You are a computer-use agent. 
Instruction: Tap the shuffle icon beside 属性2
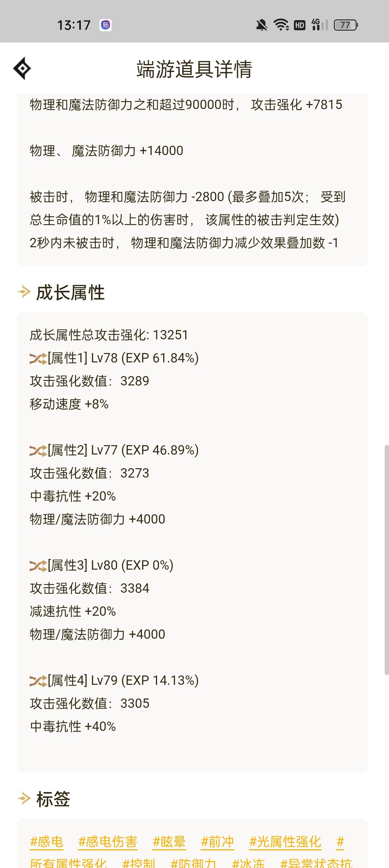pos(38,451)
